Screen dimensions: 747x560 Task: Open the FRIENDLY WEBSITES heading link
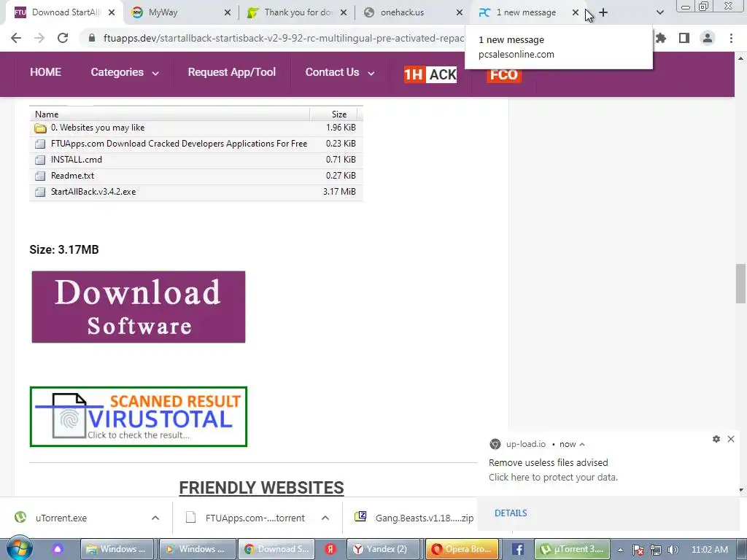coord(262,487)
